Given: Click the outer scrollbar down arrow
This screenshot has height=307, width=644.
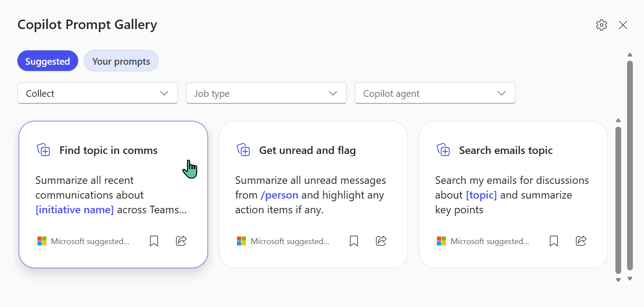Looking at the screenshot, I should 630,279.
